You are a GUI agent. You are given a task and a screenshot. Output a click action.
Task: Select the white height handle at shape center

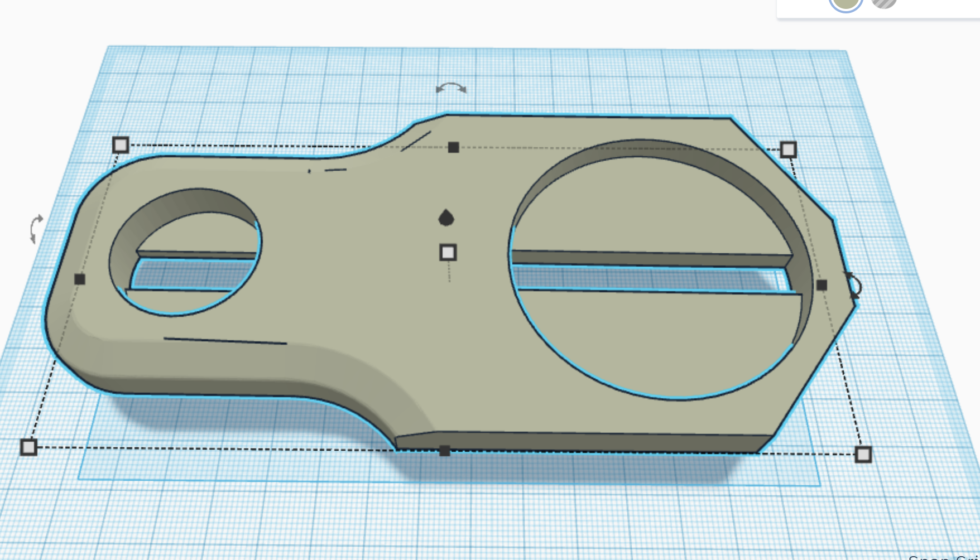pyautogui.click(x=448, y=253)
